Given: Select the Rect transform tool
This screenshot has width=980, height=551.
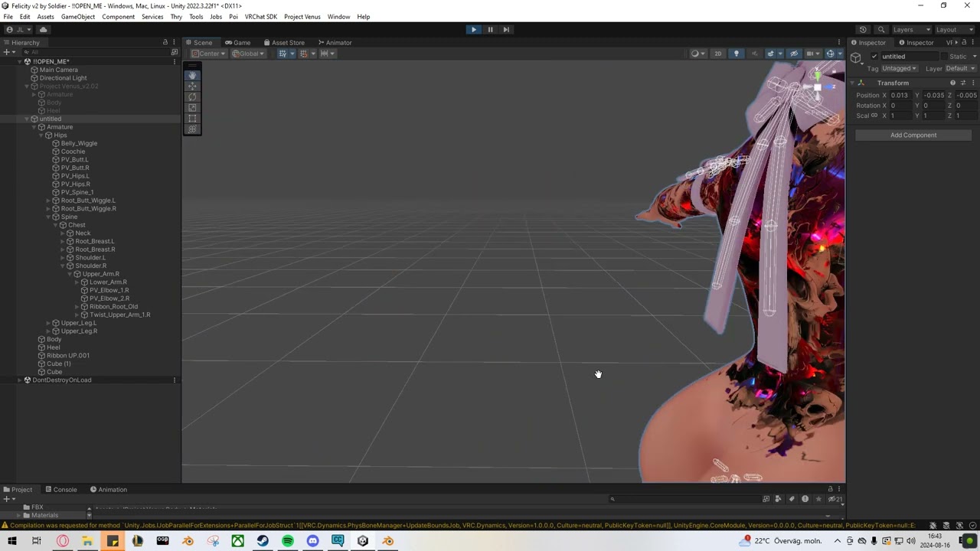Looking at the screenshot, I should [x=192, y=118].
